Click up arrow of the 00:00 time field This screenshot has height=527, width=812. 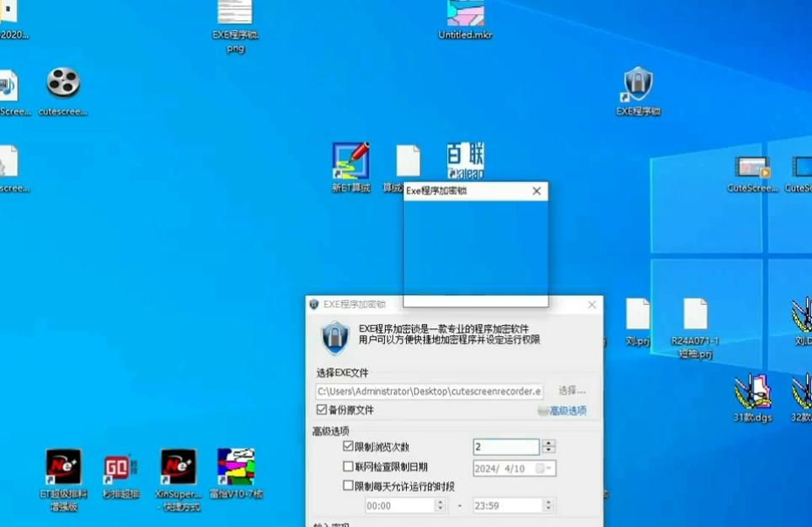tap(441, 502)
